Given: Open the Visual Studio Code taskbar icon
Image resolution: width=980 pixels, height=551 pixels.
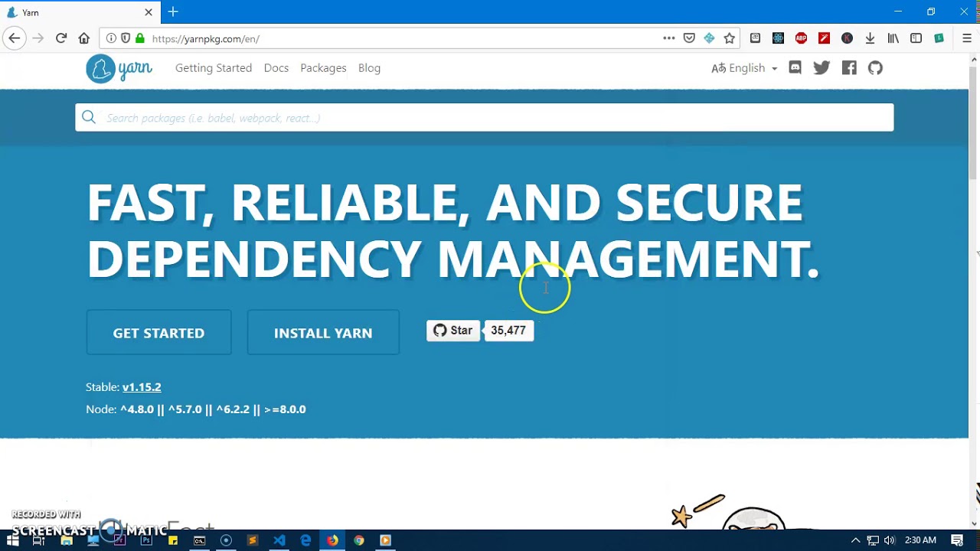Looking at the screenshot, I should [x=279, y=540].
